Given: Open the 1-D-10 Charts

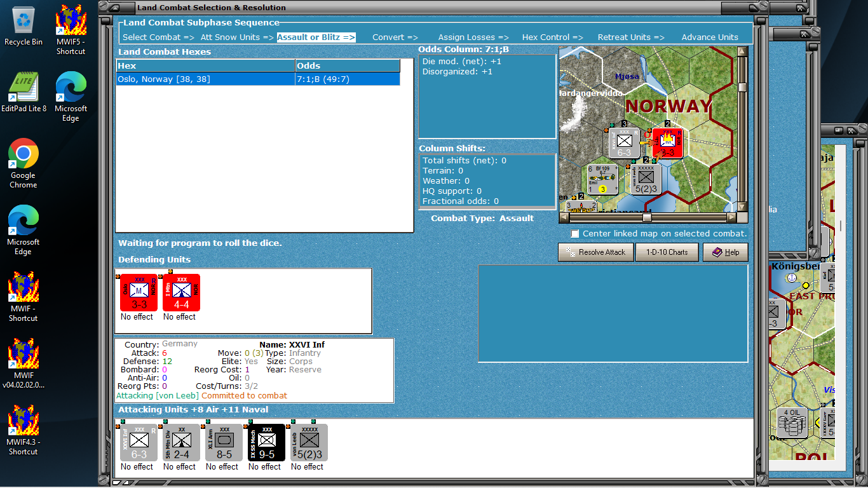Looking at the screenshot, I should (667, 252).
